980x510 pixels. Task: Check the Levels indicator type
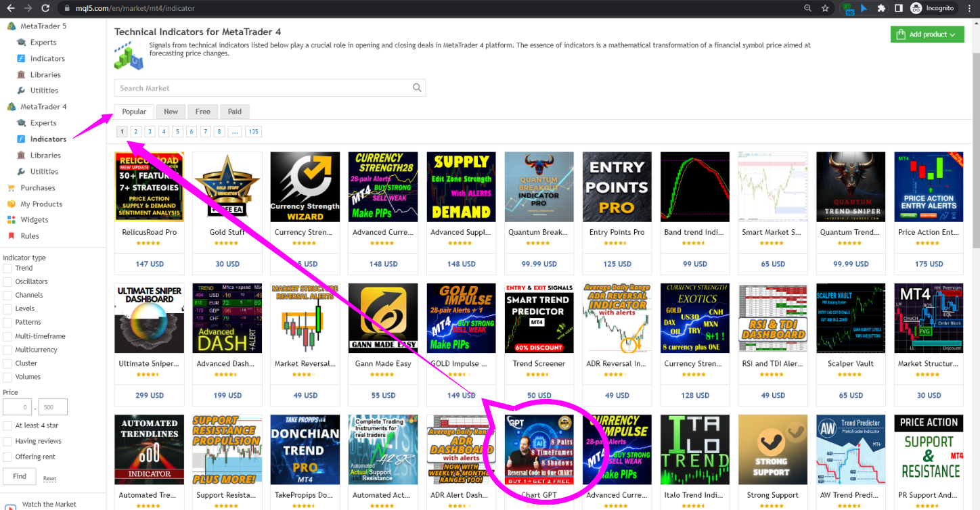tap(7, 308)
